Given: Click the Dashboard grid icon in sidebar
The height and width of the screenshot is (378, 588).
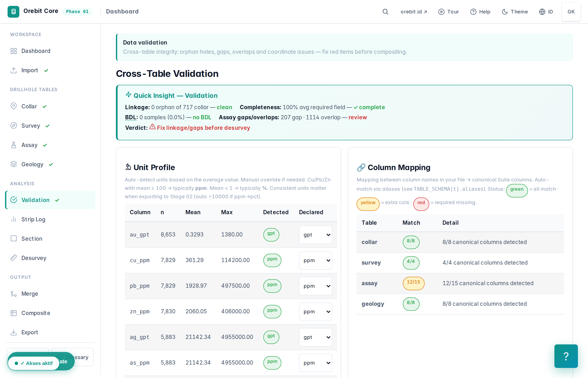Looking at the screenshot, I should click(x=14, y=51).
